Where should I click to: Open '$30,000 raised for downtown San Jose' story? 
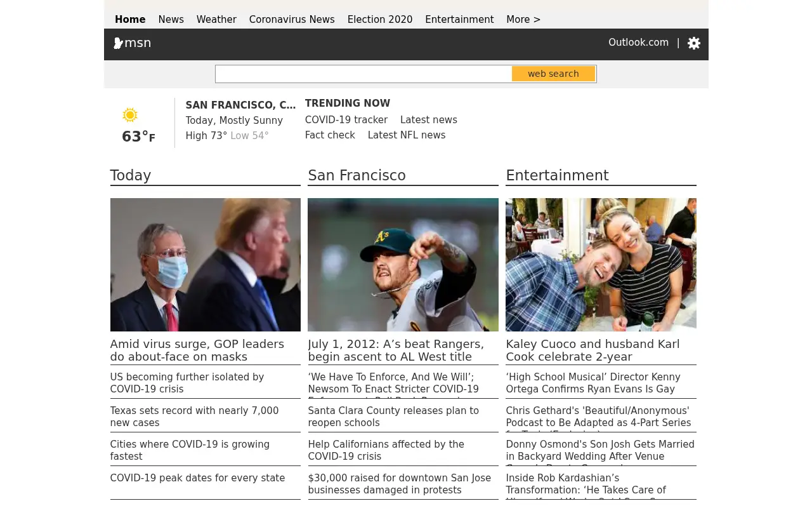point(400,484)
